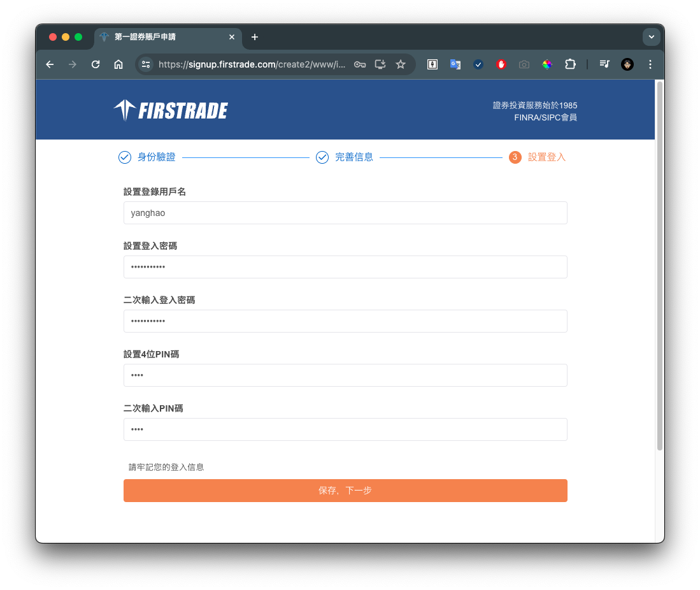This screenshot has width=700, height=590.
Task: Click the red hand blocker extension
Action: coord(501,64)
